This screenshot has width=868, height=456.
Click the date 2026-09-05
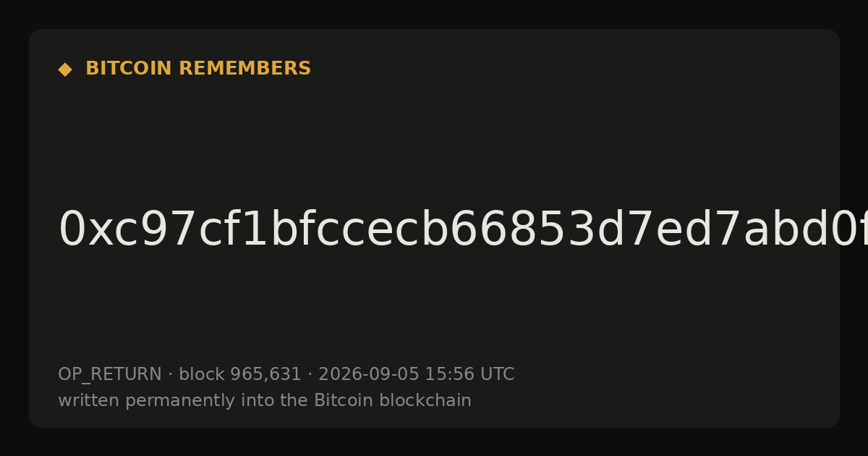[369, 375]
